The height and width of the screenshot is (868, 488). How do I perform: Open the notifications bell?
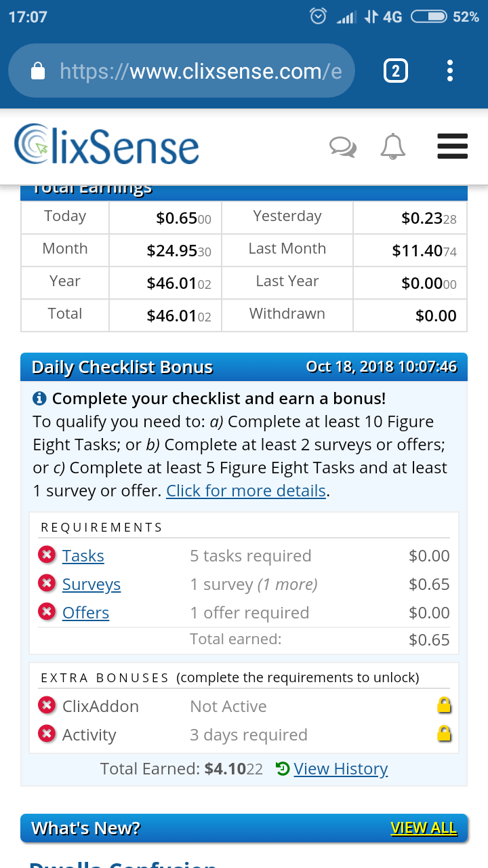tap(393, 146)
